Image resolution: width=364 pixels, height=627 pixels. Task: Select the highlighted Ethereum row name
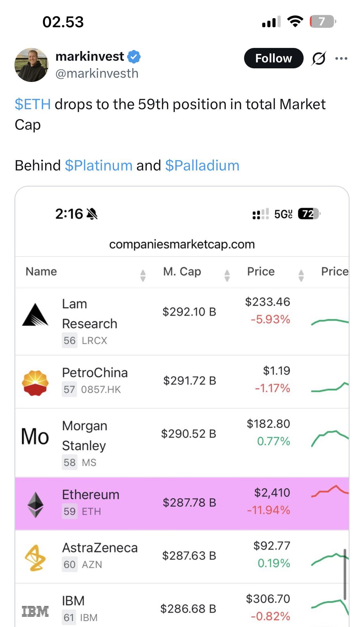point(91,495)
